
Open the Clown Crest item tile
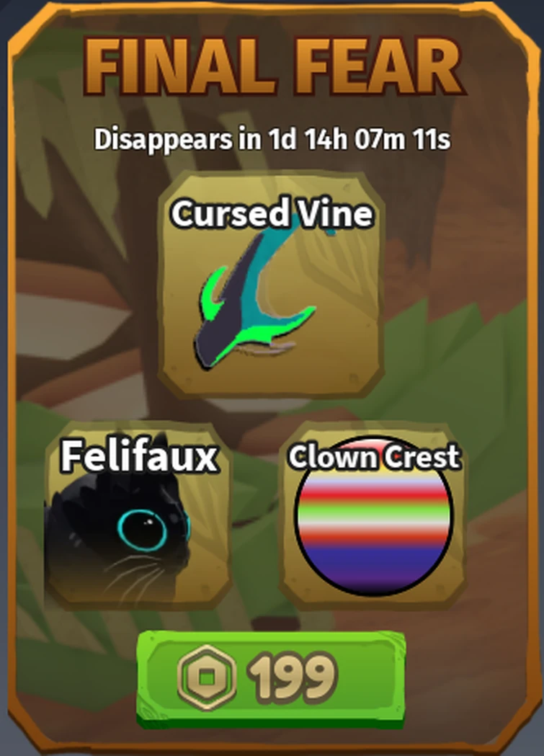point(373,516)
